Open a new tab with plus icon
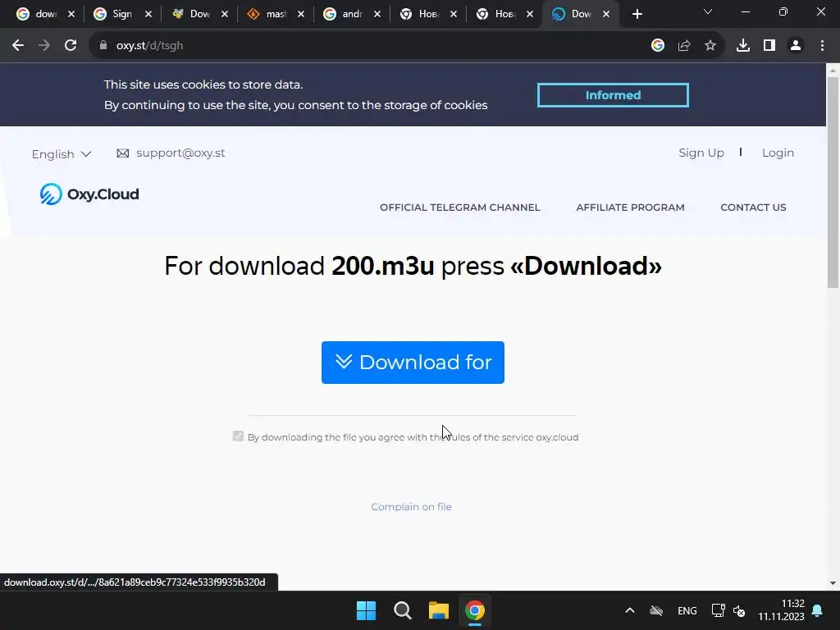Screen dimensions: 840x630 tap(637, 15)
